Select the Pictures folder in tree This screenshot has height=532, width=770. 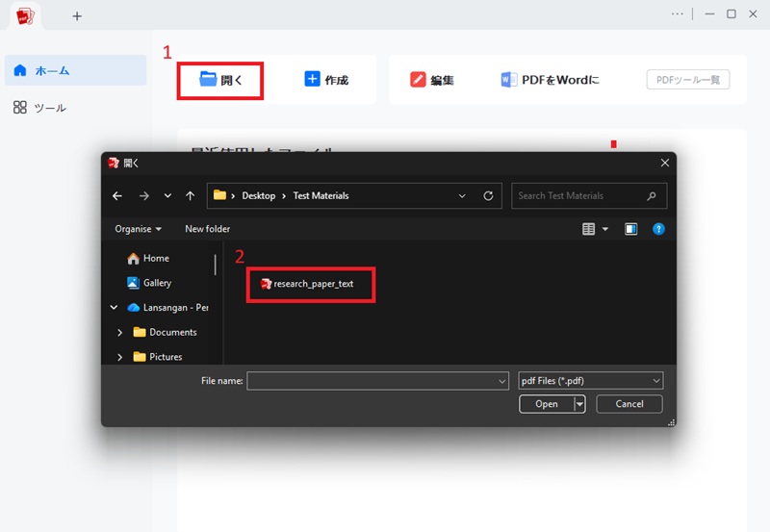tap(158, 357)
